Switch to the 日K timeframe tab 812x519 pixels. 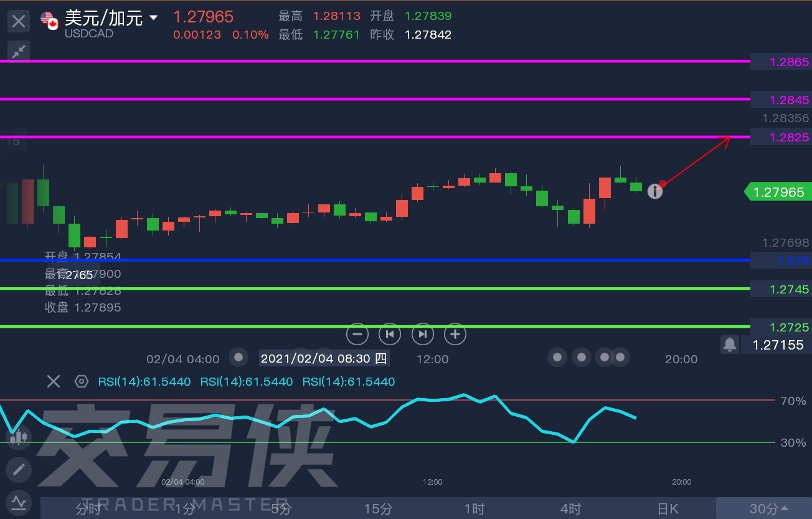[667, 509]
